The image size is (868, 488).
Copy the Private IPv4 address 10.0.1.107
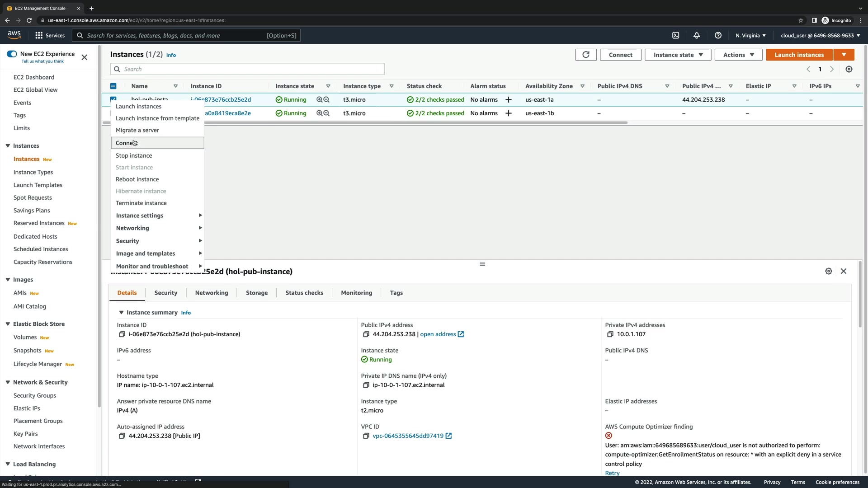pyautogui.click(x=610, y=334)
